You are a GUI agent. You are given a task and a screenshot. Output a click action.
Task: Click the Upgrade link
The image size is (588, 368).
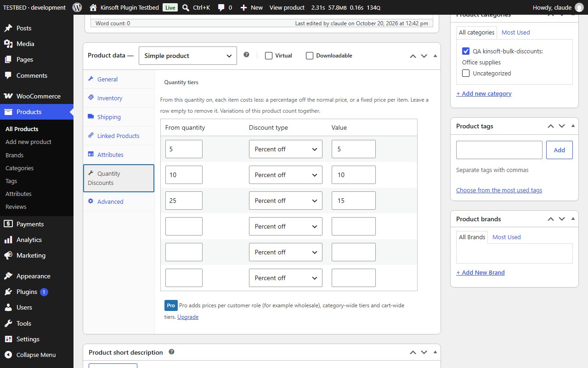point(188,317)
